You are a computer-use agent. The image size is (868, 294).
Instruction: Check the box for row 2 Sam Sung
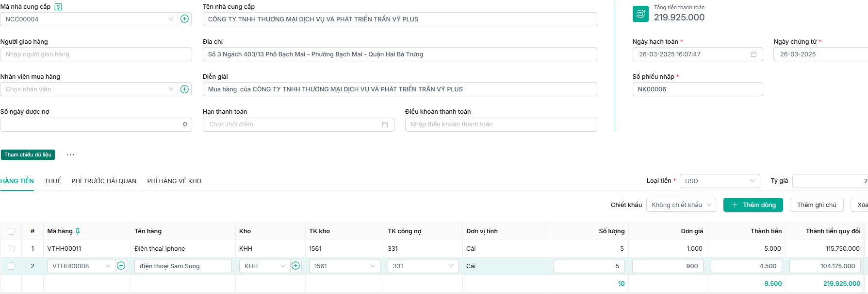click(11, 266)
